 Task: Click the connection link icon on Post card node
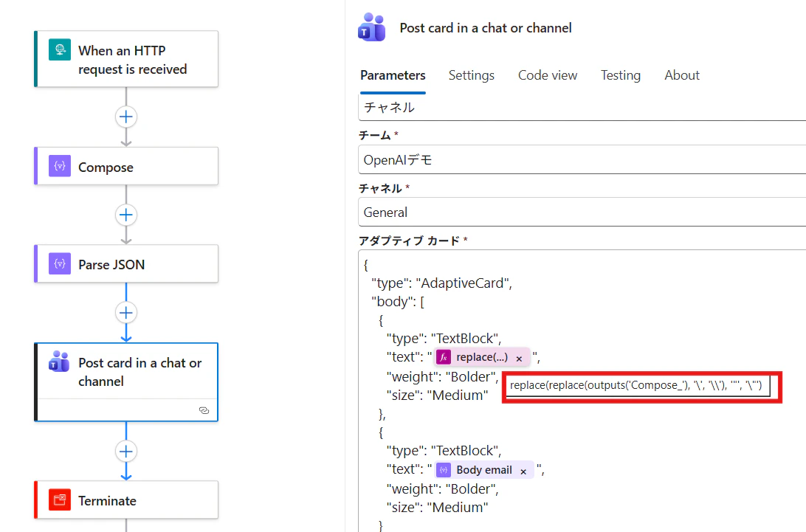(x=204, y=410)
